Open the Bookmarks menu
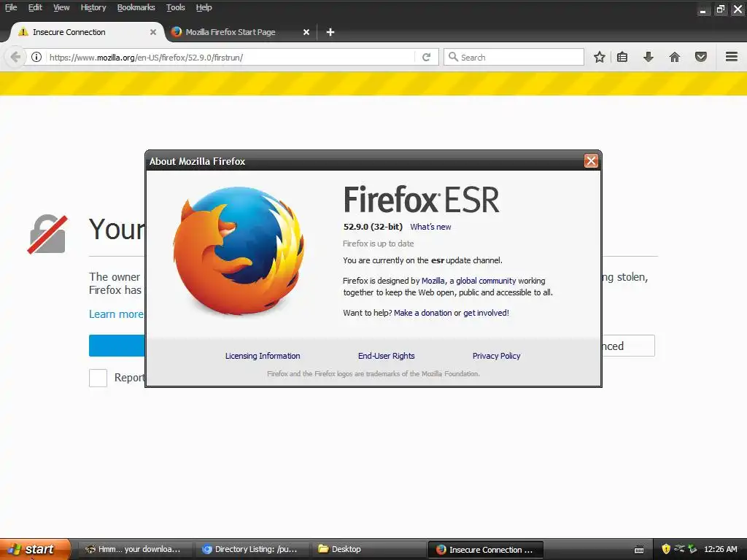 tap(136, 7)
